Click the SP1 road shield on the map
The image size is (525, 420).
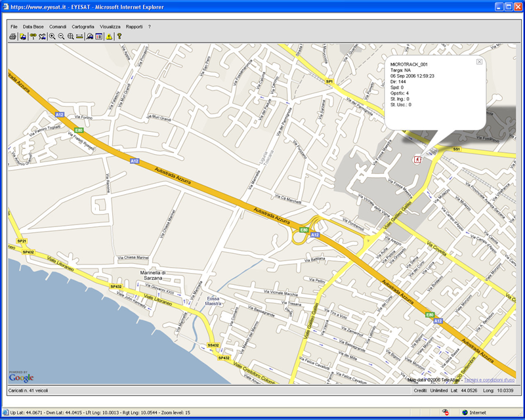[329, 81]
